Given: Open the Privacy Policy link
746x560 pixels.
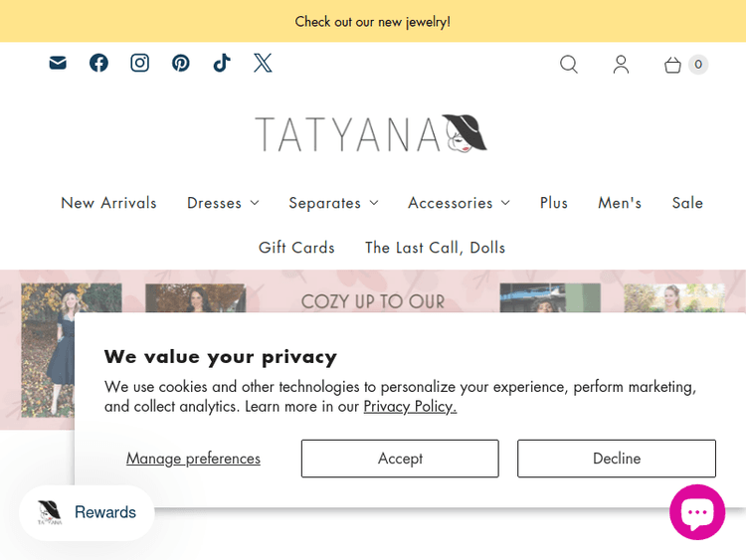Looking at the screenshot, I should coord(410,406).
